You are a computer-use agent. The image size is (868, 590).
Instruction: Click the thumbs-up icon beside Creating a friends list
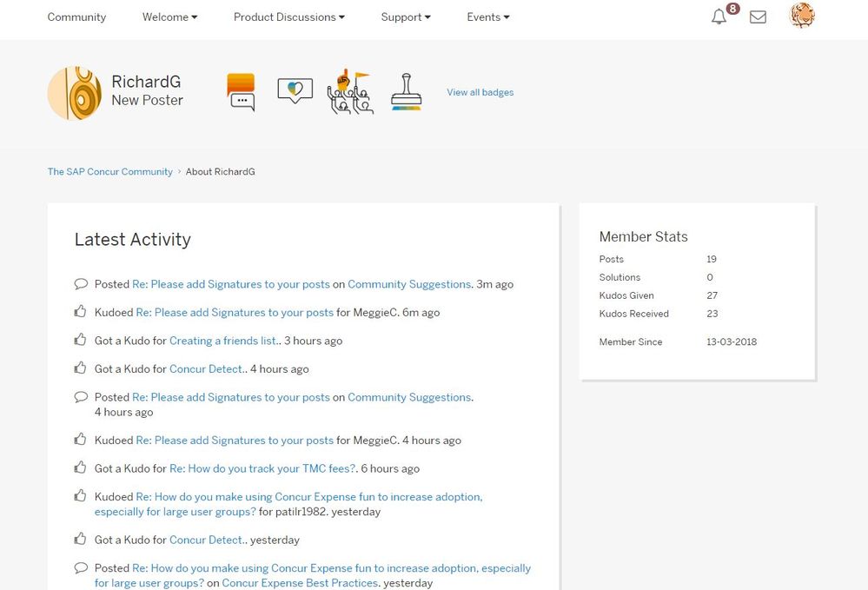[x=81, y=340]
